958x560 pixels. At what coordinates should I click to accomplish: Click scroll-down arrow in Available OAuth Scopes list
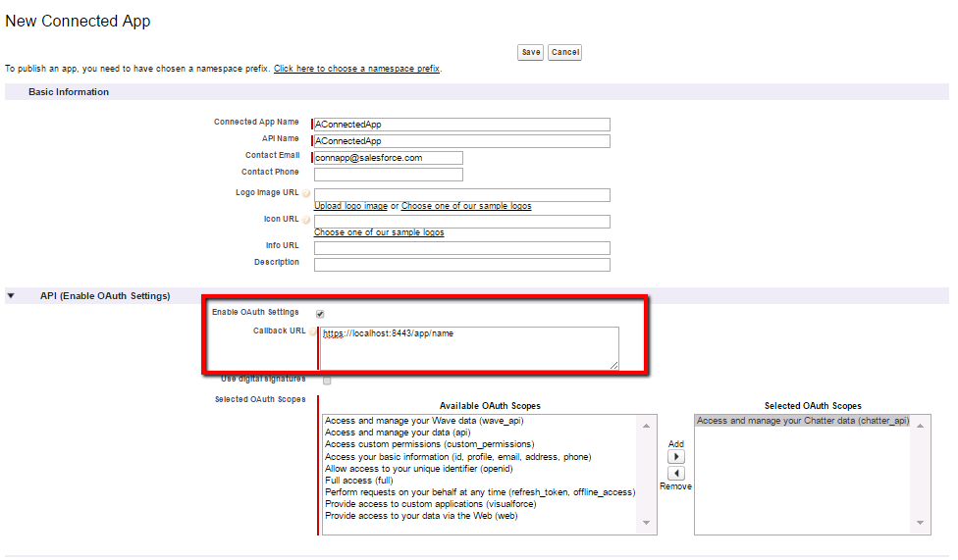point(647,524)
